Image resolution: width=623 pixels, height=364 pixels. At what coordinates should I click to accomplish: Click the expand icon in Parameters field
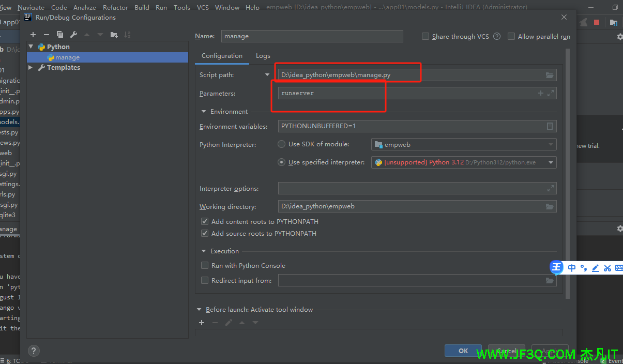coord(551,94)
